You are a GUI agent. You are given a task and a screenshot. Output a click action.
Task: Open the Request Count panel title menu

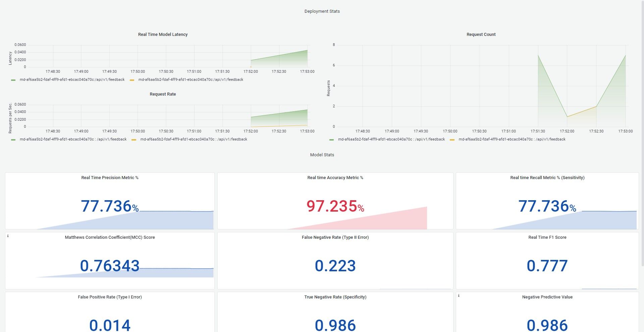click(481, 35)
